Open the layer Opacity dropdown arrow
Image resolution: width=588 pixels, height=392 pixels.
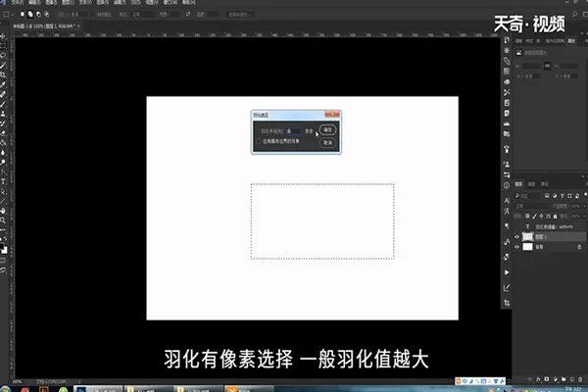pos(585,206)
